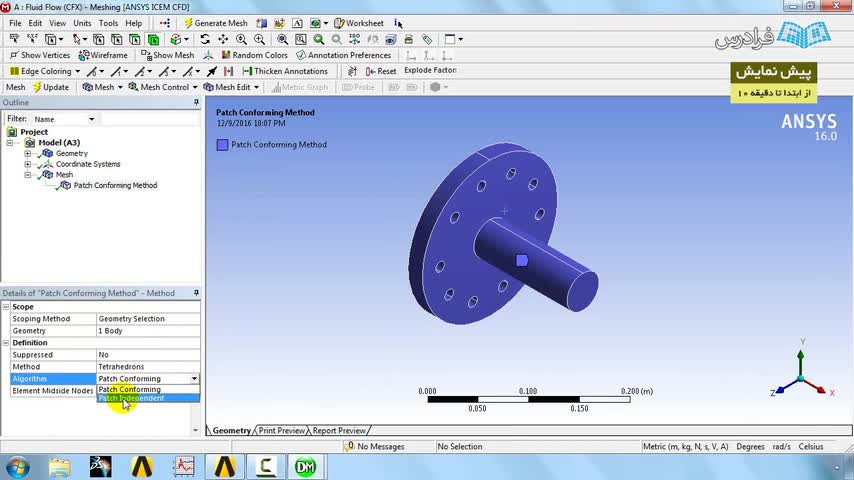Select the Face selection filter icon
The image size is (854, 480).
pyautogui.click(x=135, y=39)
